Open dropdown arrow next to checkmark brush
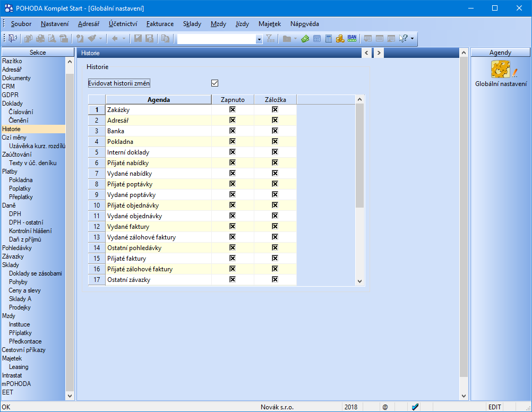The image size is (532, 412). (x=100, y=39)
